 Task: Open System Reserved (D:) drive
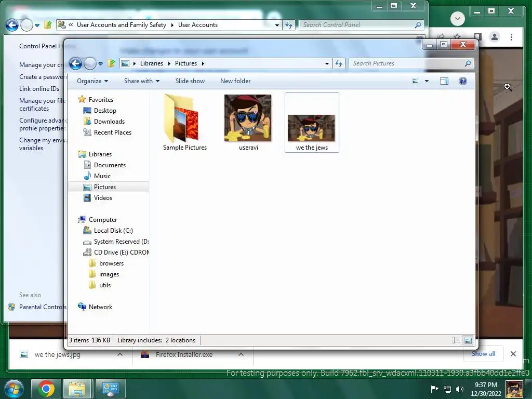pos(121,242)
